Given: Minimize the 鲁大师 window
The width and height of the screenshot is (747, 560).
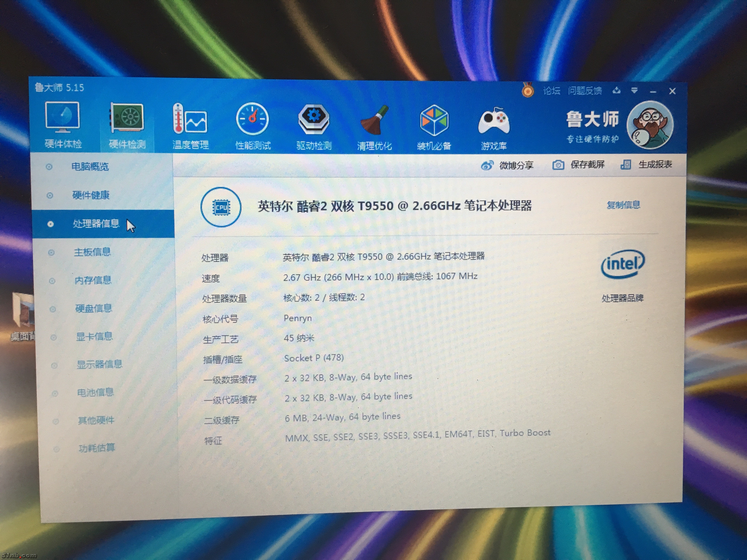Looking at the screenshot, I should [653, 92].
